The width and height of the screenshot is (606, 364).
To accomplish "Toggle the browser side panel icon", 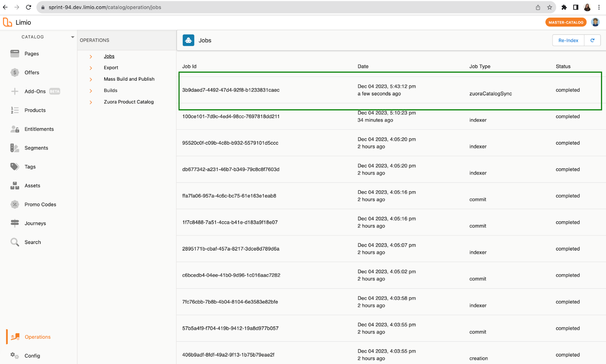I will (x=576, y=7).
